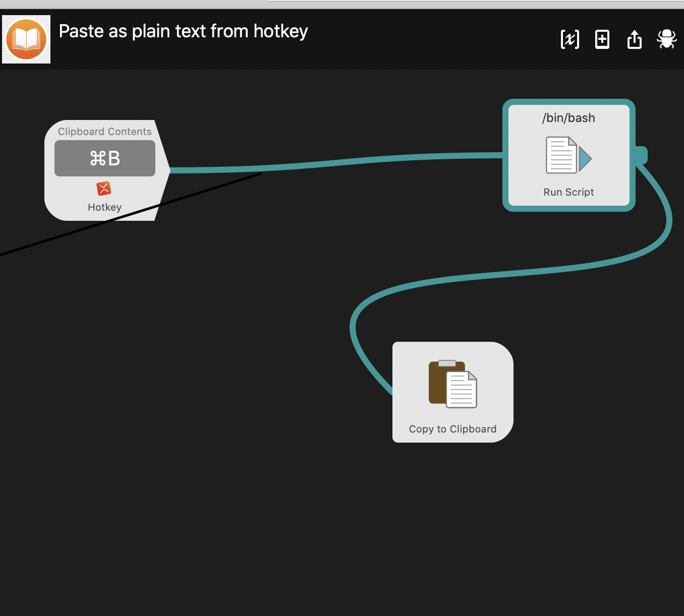Select the Run Script document icon

click(x=561, y=155)
